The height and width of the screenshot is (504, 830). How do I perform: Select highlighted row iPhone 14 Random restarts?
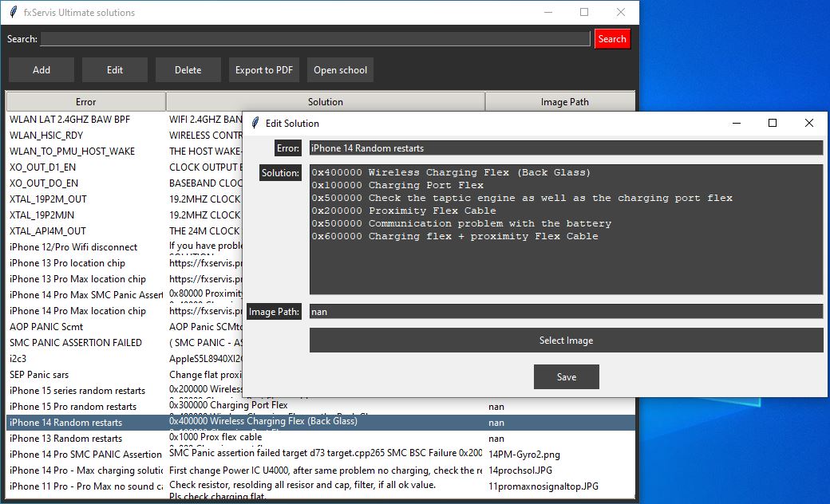pyautogui.click(x=320, y=422)
